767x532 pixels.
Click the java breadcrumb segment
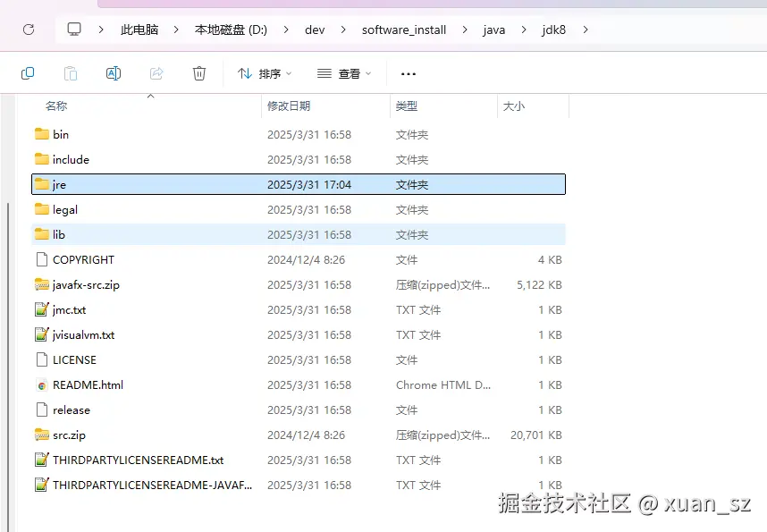(494, 30)
